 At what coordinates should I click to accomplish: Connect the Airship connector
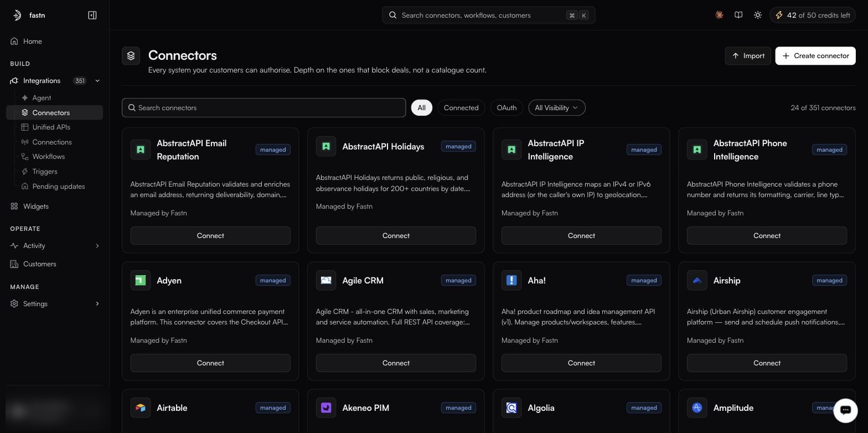click(767, 363)
